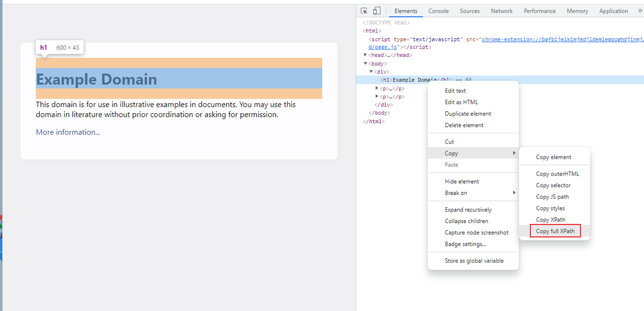The height and width of the screenshot is (311, 644).
Task: Choose Edit as HTML
Action: (473, 102)
